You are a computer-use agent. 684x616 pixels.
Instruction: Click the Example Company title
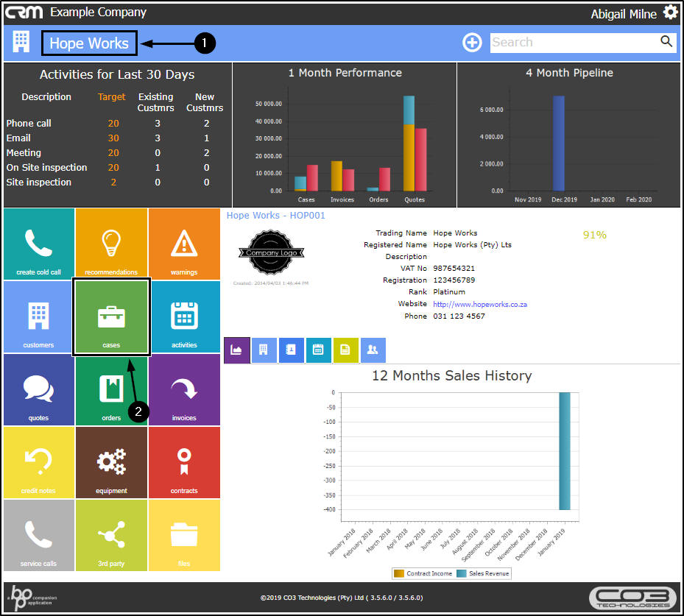click(x=98, y=13)
